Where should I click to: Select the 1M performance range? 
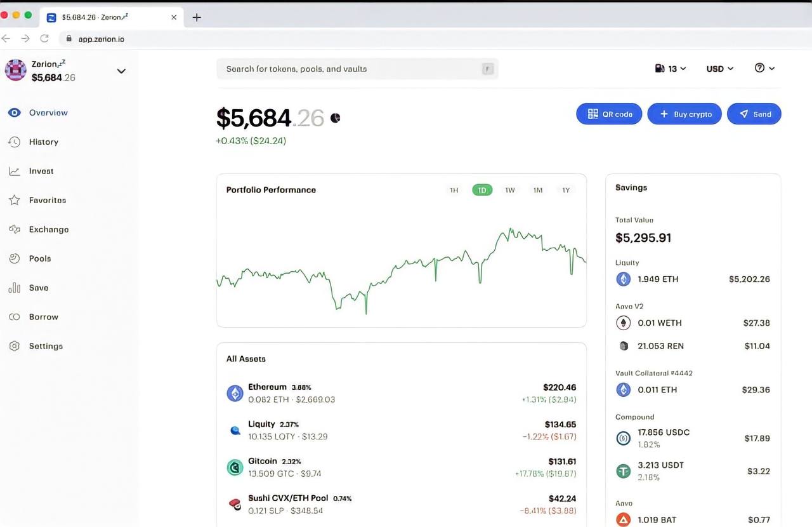coord(538,190)
